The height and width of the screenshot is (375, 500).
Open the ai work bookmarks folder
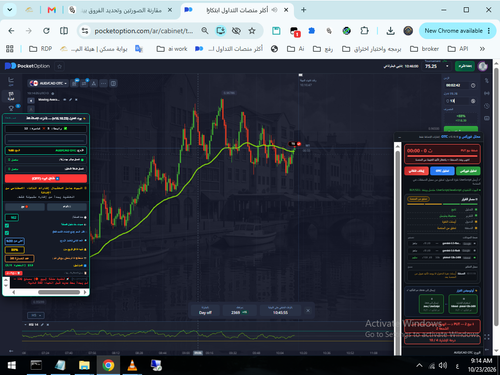click(172, 49)
